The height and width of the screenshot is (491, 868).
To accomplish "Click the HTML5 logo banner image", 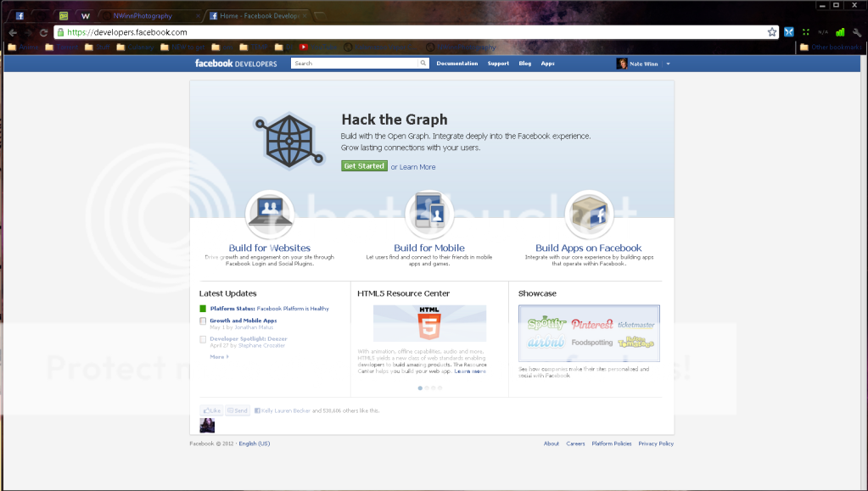I will click(429, 323).
